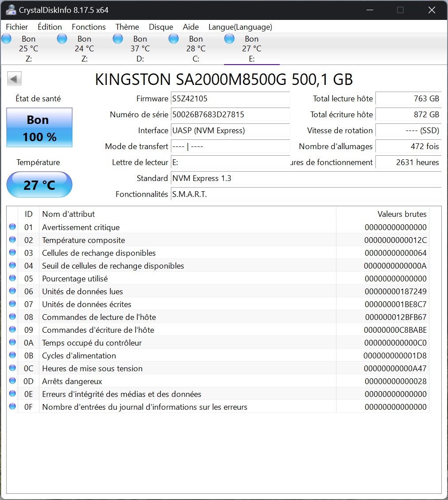
Task: Click the status dot for Cellules de rechange disponibles
Action: coord(12,252)
